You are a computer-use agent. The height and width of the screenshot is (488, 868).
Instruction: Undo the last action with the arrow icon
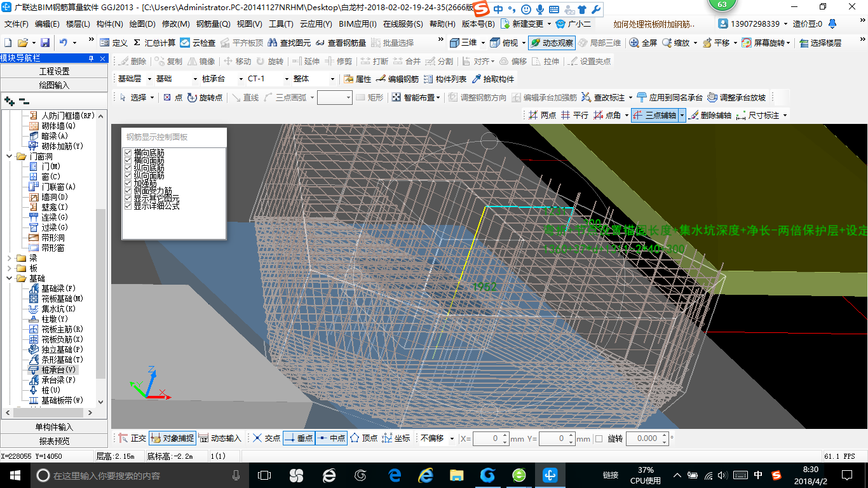coord(64,43)
